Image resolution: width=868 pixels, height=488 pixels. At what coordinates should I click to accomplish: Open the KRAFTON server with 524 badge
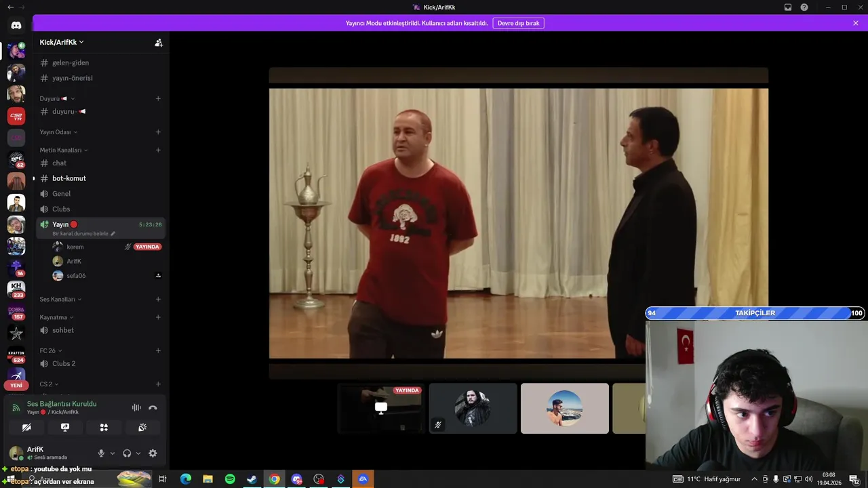tap(16, 354)
